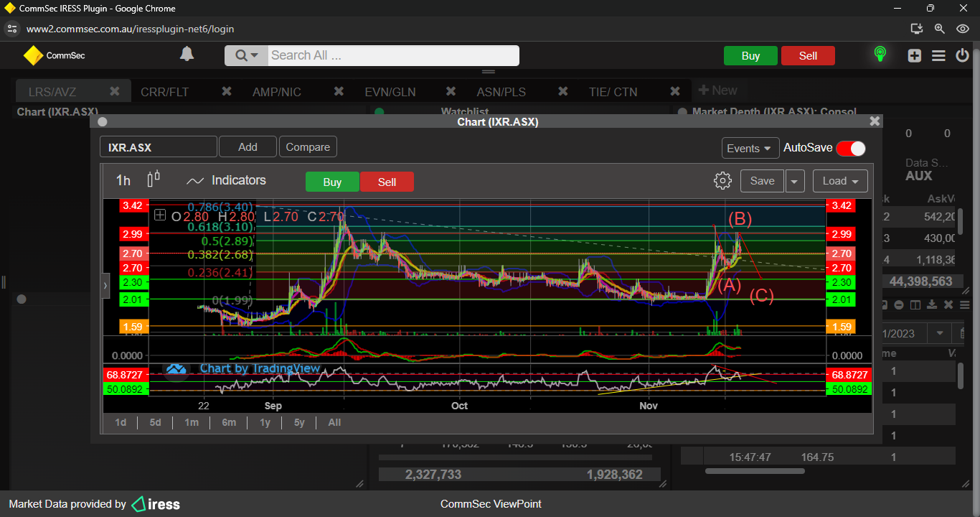Click the Market Depth panel link dot
980x517 pixels.
point(683,112)
